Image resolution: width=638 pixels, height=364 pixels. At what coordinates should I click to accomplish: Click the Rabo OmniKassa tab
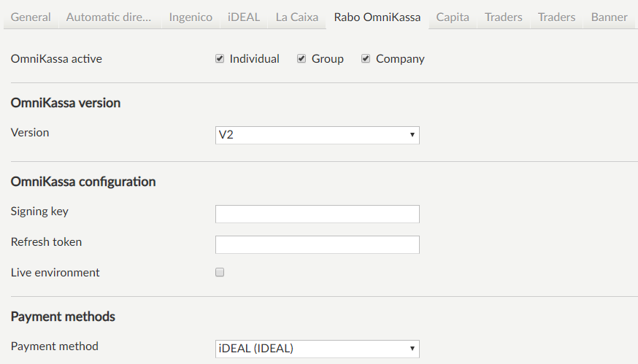(x=377, y=17)
